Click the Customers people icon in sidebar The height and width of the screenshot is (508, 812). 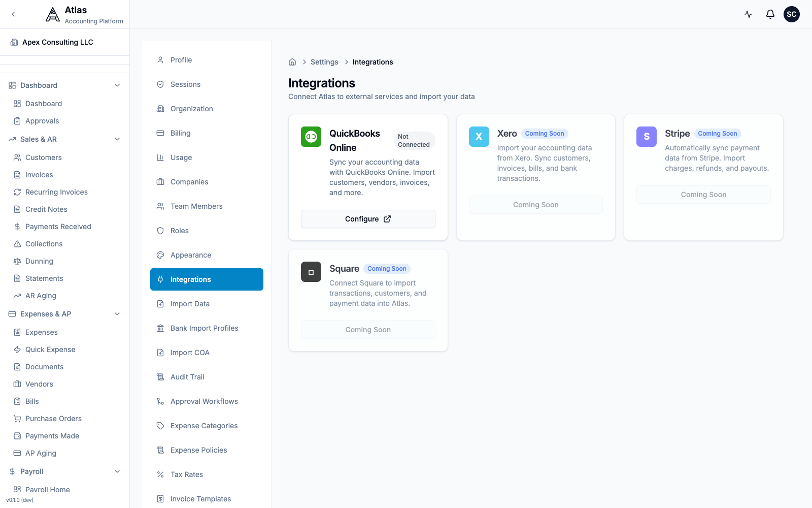17,157
